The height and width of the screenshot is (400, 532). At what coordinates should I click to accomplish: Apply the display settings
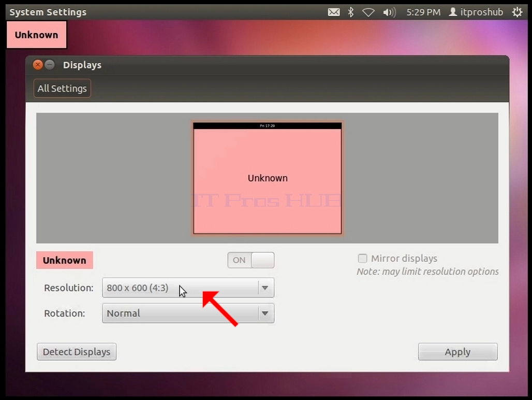[457, 352]
